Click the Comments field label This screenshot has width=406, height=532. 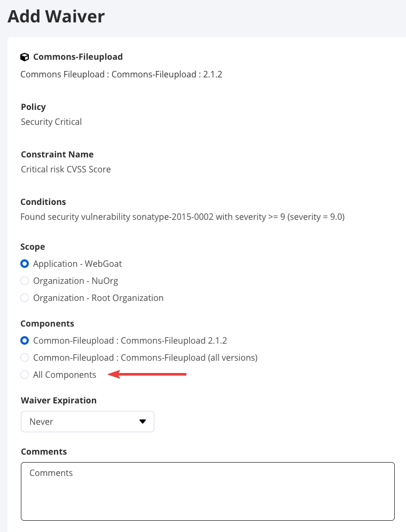tap(44, 451)
